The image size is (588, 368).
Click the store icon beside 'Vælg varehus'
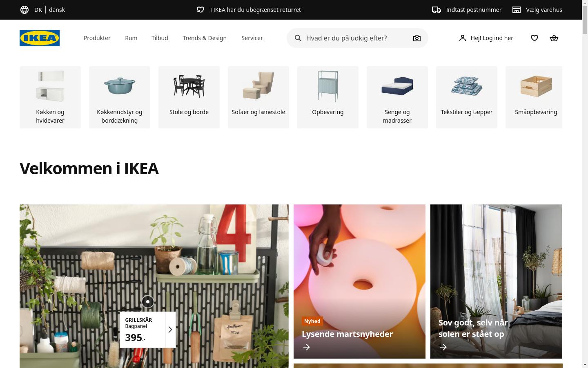tap(517, 9)
